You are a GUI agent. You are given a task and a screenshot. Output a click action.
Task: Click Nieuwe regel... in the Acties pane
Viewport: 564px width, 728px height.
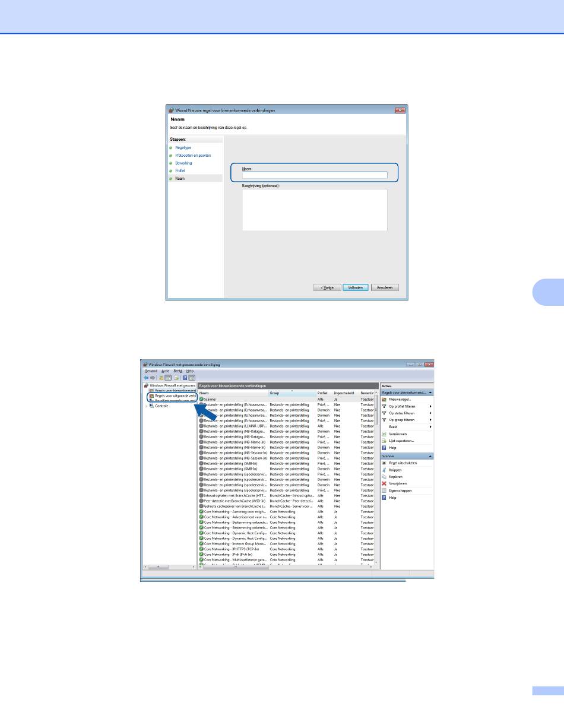[400, 399]
